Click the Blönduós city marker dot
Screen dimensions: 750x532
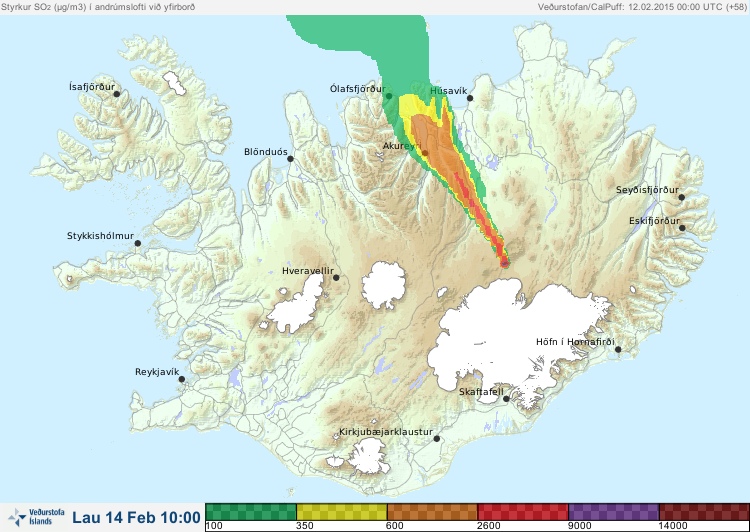290,159
